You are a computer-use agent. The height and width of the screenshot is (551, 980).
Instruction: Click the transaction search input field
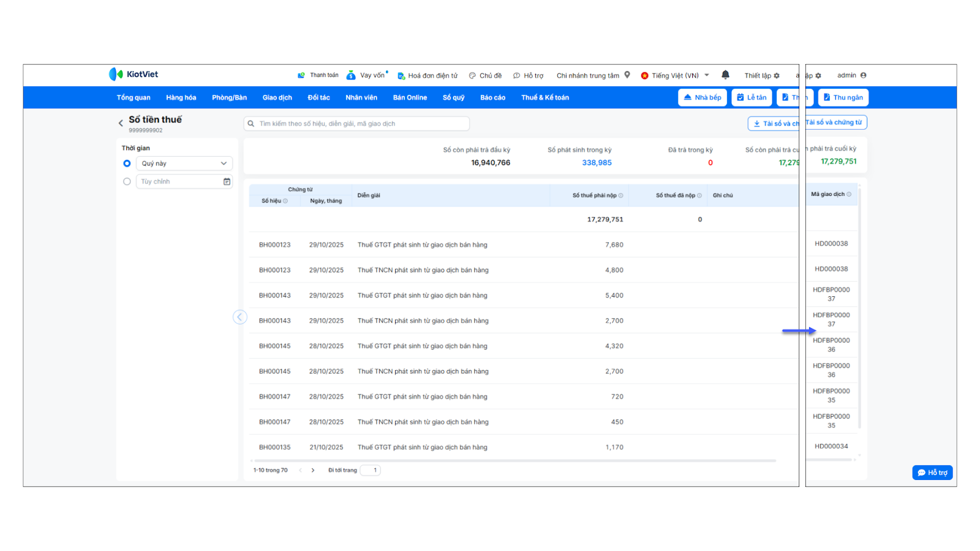tap(356, 124)
